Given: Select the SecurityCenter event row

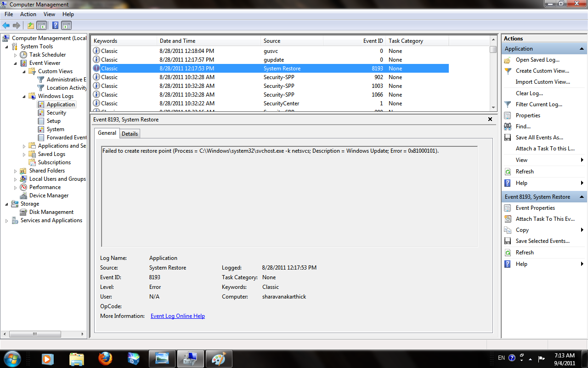Looking at the screenshot, I should (x=270, y=103).
